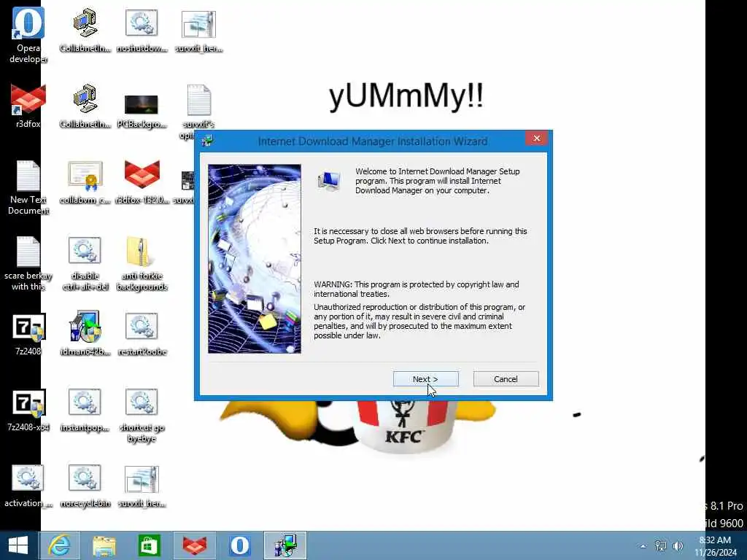Select New Text Document file
This screenshot has width=747, height=560.
pyautogui.click(x=28, y=187)
